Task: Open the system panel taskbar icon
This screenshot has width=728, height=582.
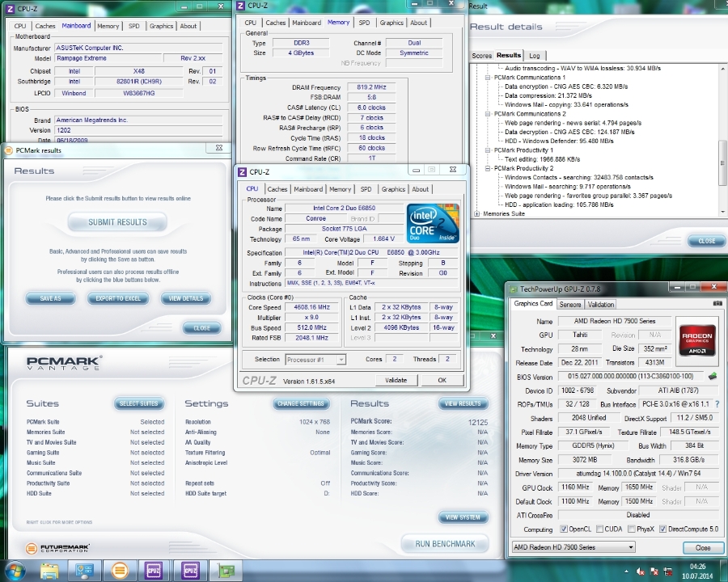Action: pos(85,571)
